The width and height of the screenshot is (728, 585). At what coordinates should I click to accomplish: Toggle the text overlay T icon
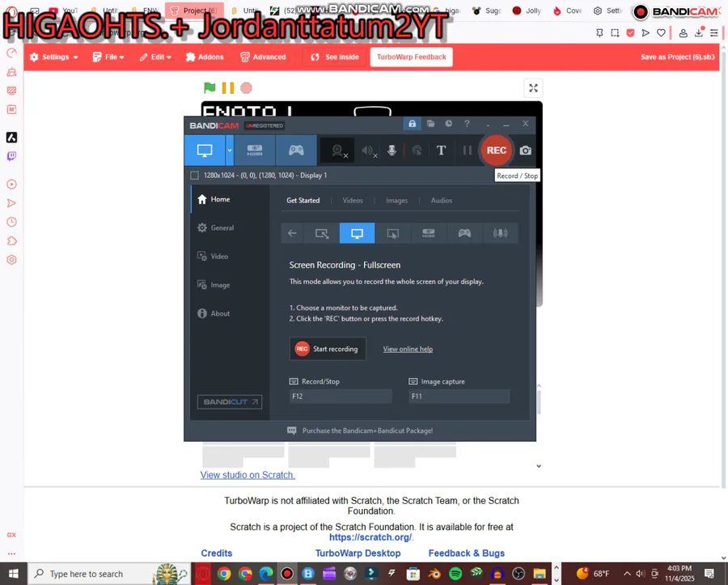441,150
